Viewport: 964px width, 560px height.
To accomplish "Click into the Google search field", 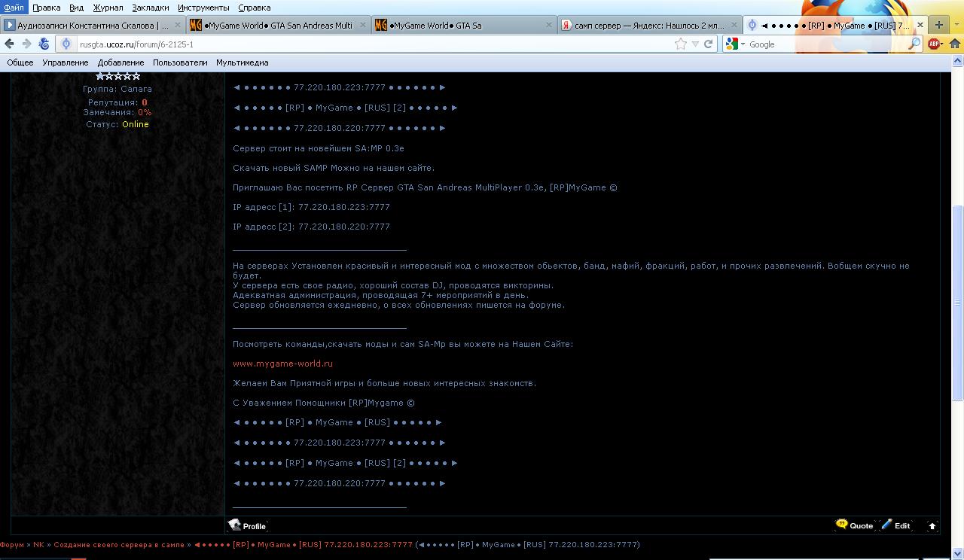I will click(827, 44).
